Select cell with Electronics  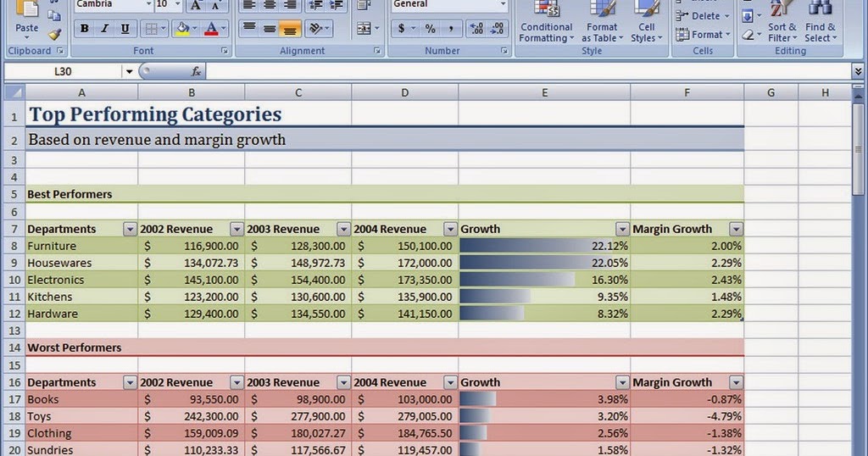coord(81,280)
